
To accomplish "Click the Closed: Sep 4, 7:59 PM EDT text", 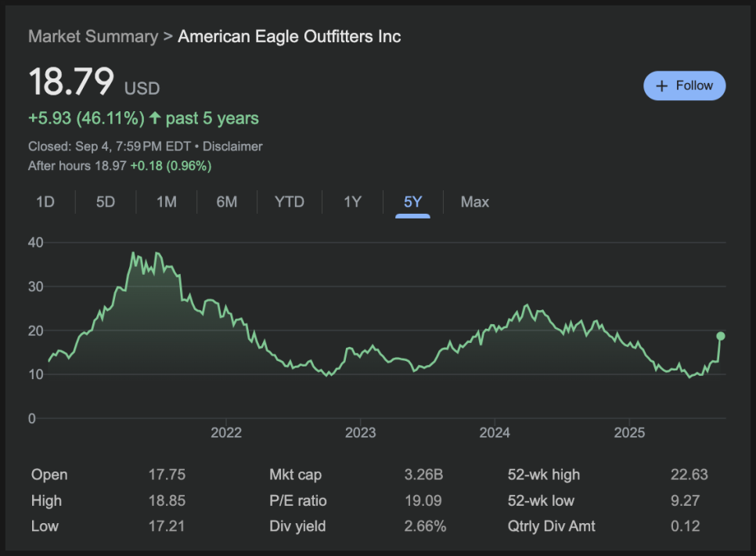I will point(110,146).
